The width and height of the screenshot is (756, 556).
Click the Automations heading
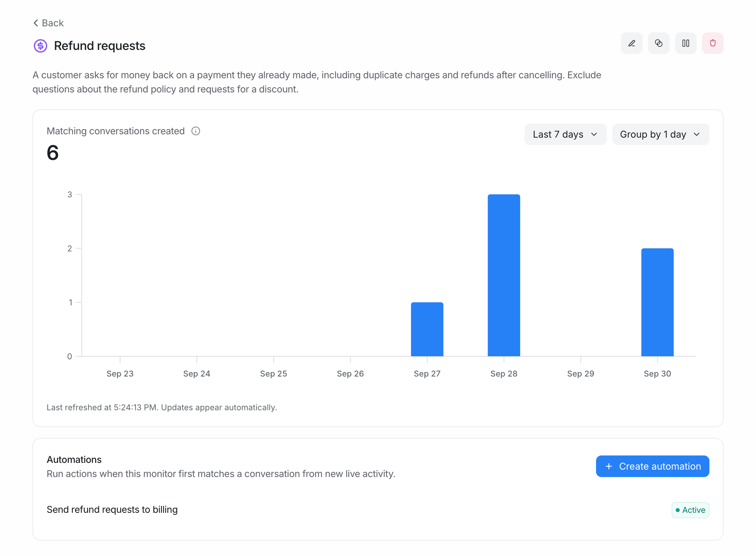74,460
